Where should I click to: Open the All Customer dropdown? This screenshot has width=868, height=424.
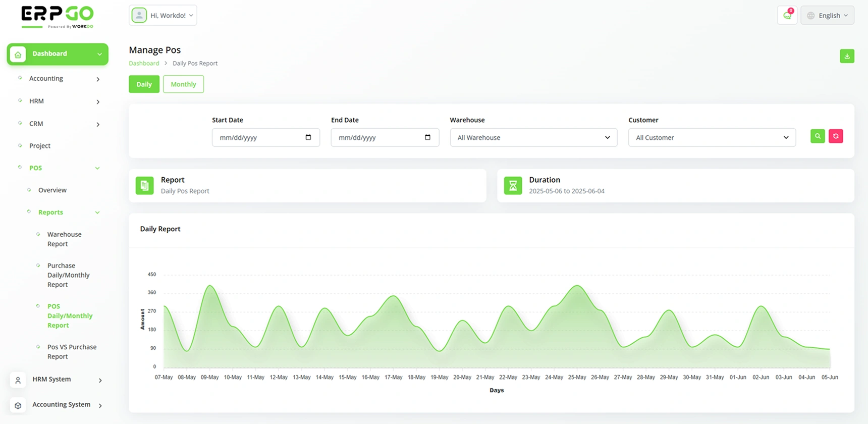[x=712, y=137]
